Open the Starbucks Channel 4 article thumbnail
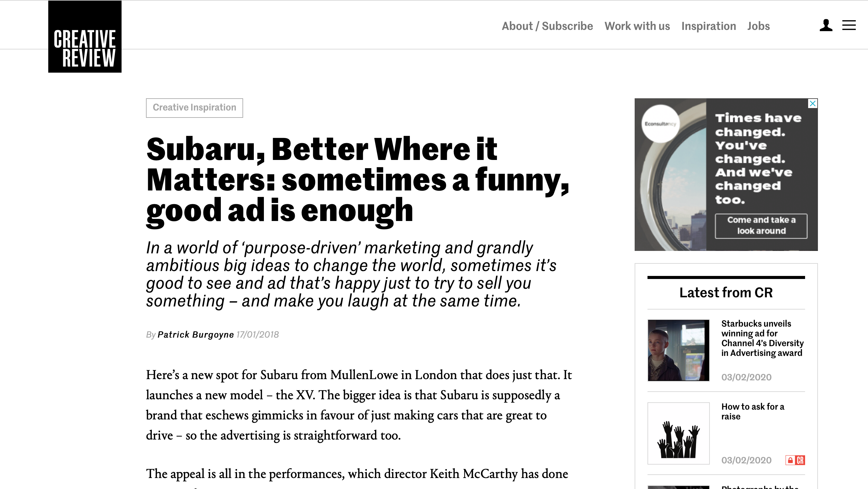868x489 pixels. 678,350
